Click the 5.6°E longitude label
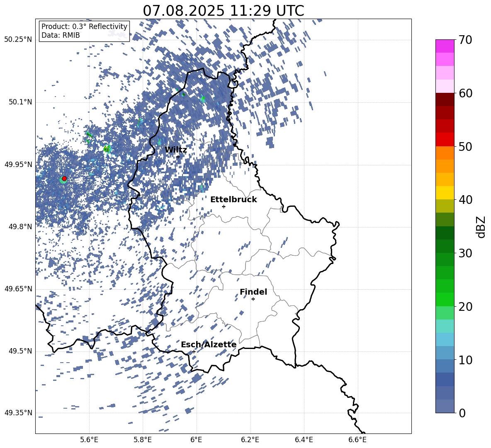Image resolution: width=491 pixels, height=448 pixels. pos(89,440)
